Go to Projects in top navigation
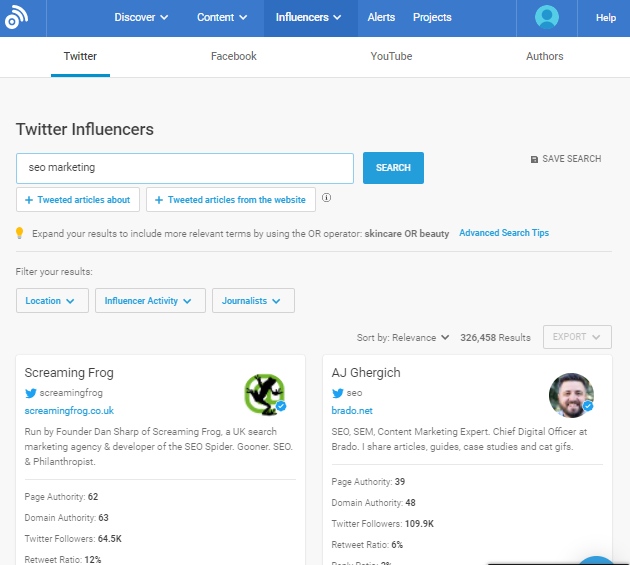The height and width of the screenshot is (565, 630). (432, 17)
